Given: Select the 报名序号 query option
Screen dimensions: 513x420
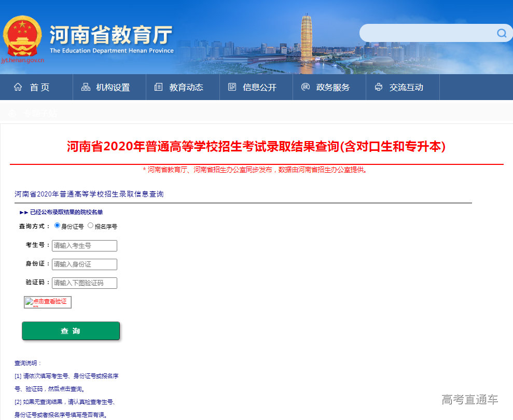Looking at the screenshot, I should pyautogui.click(x=91, y=226).
